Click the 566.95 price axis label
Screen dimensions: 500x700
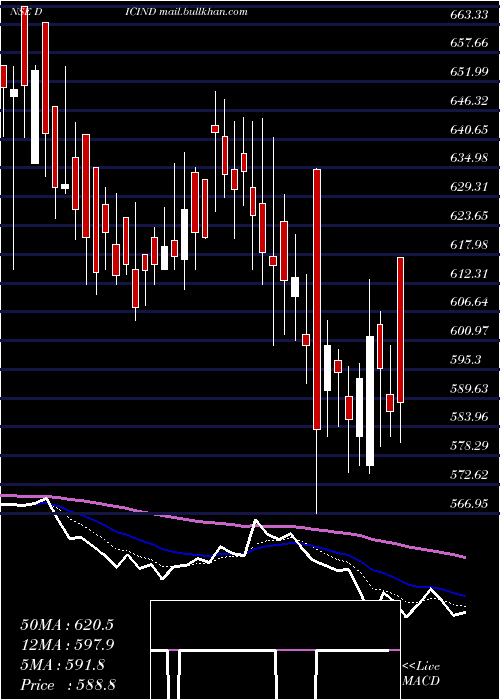tap(469, 504)
